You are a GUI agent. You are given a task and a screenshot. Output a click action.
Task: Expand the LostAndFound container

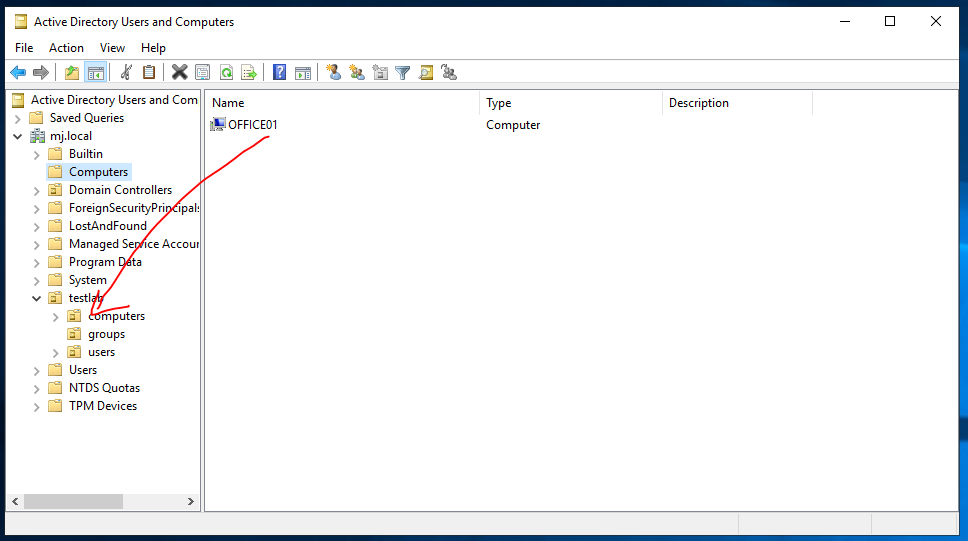tap(36, 227)
